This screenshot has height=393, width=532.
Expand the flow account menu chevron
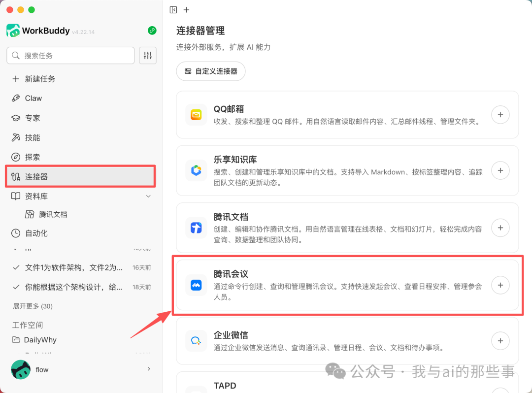(149, 368)
